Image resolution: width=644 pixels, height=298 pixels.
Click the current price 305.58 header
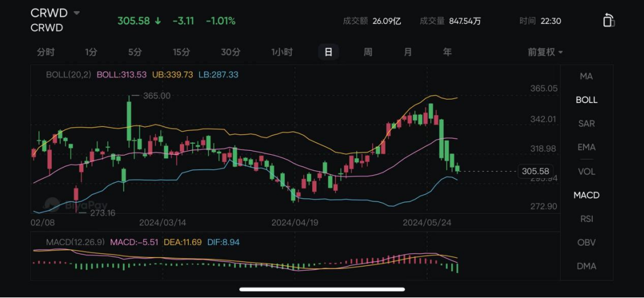pos(133,21)
